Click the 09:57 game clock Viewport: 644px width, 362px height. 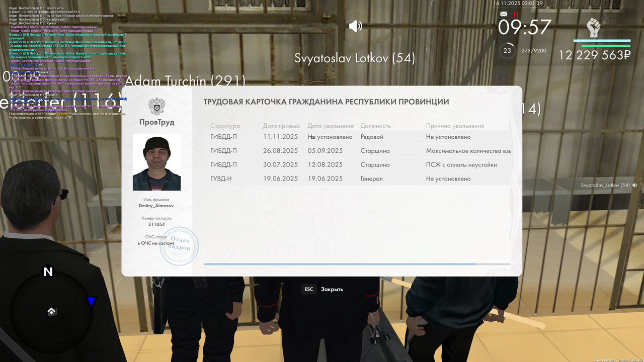525,27
